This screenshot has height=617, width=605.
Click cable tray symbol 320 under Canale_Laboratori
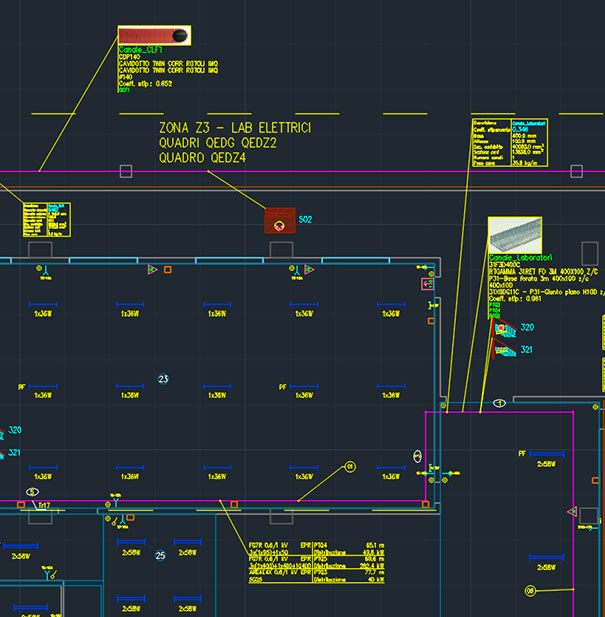(505, 328)
